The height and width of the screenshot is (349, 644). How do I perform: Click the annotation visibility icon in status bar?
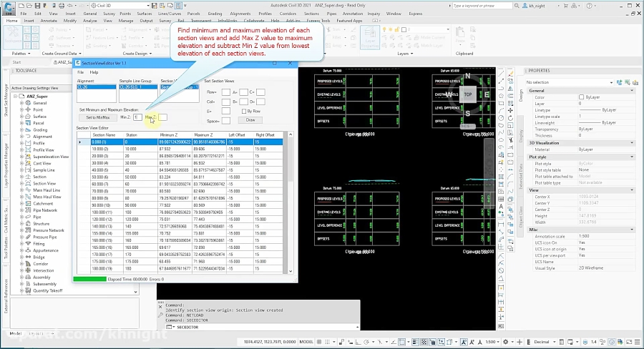click(464, 342)
